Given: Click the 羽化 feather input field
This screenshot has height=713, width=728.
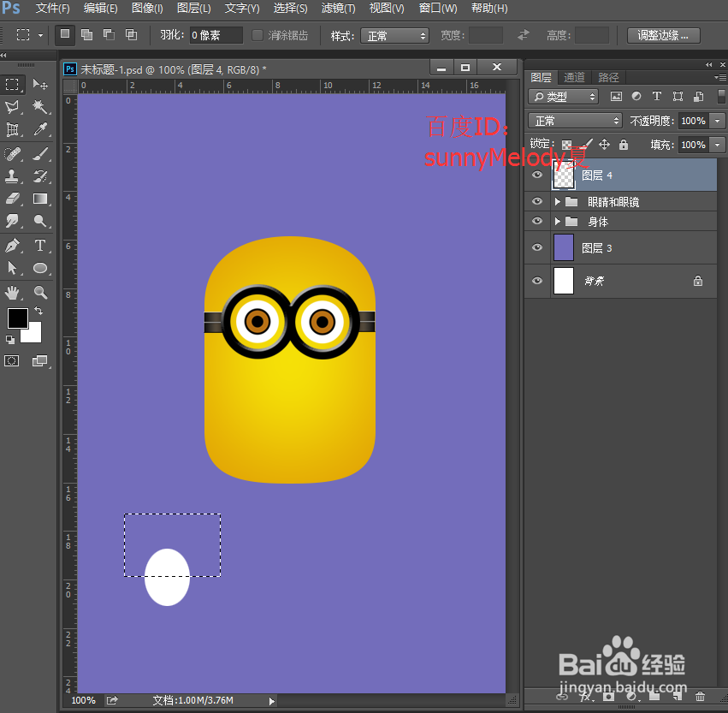Looking at the screenshot, I should coord(216,35).
